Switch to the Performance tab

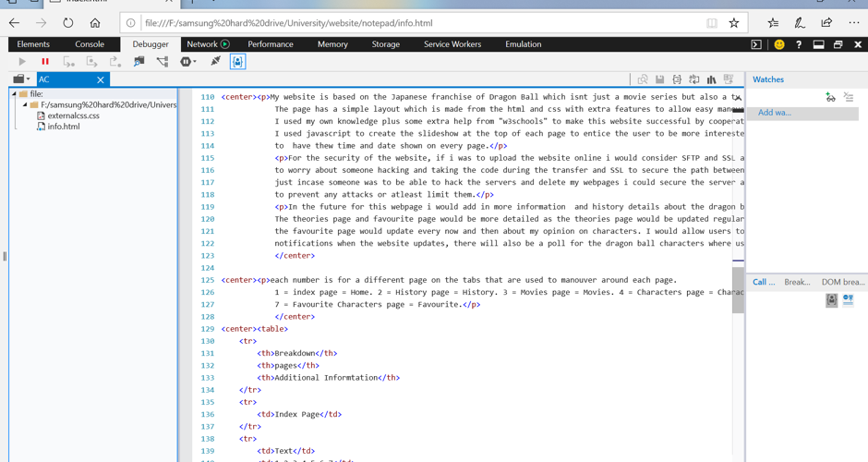pos(271,44)
